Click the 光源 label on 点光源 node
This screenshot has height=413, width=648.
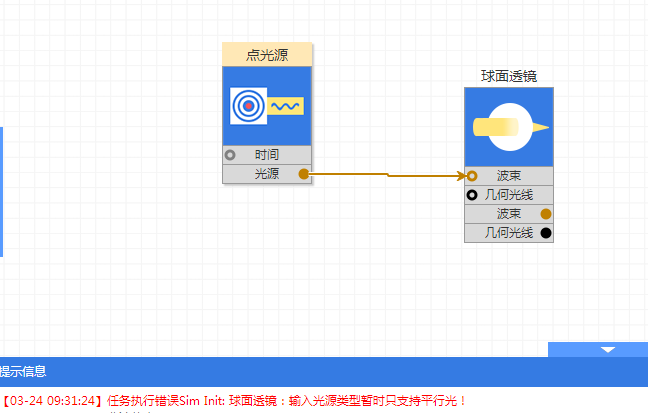[267, 174]
